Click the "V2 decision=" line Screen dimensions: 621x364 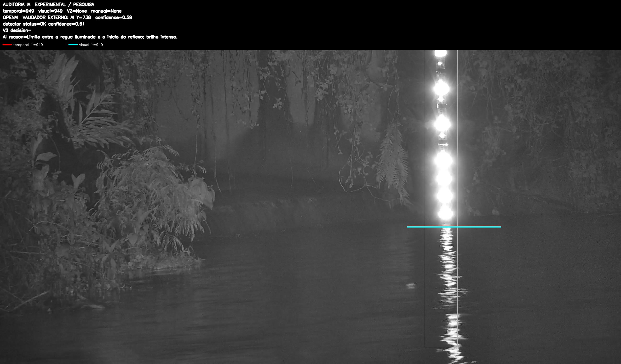(17, 30)
